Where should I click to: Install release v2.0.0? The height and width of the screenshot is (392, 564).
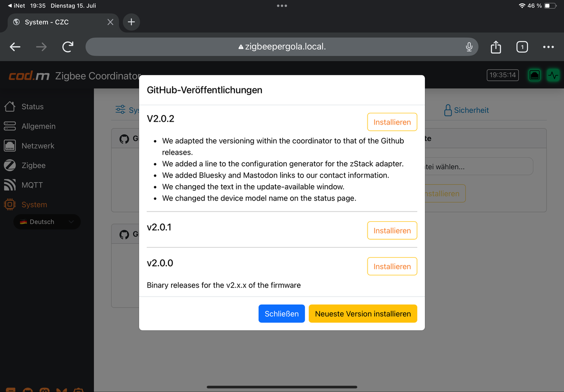pyautogui.click(x=392, y=267)
